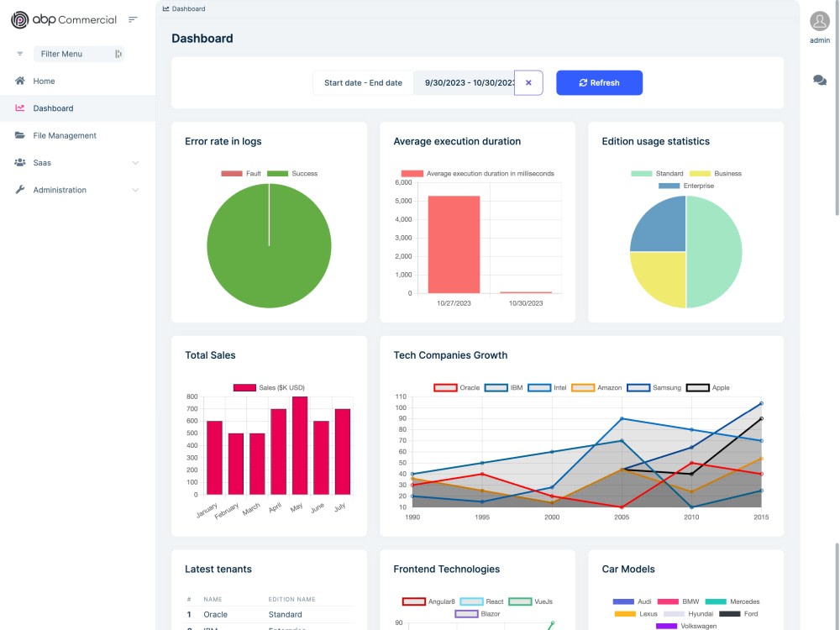The height and width of the screenshot is (630, 840).
Task: Open File Management menu item
Action: click(65, 135)
